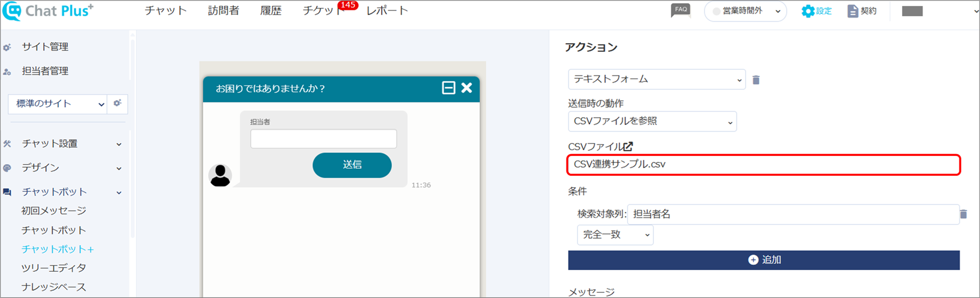Close the chat widget preview
980x298 pixels.
pyautogui.click(x=467, y=88)
